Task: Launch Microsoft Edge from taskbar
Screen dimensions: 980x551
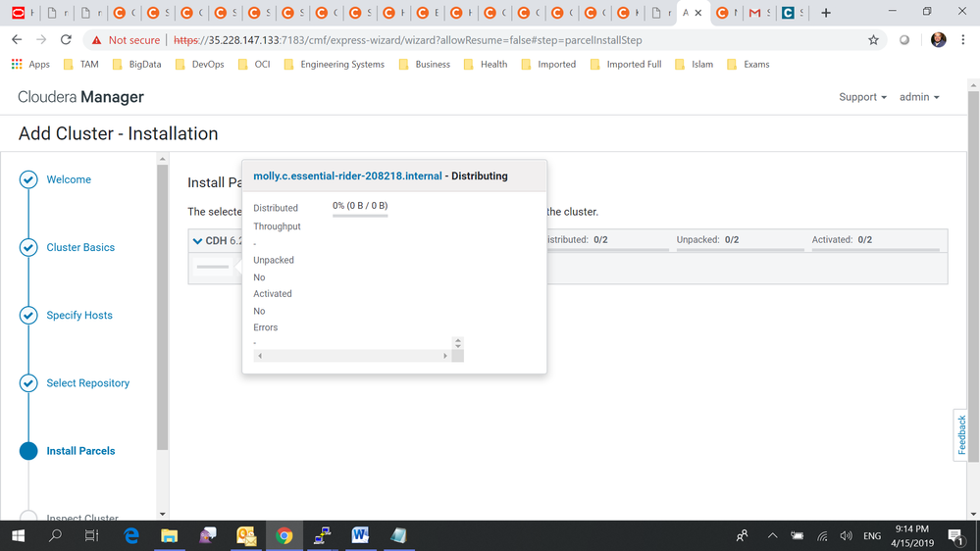Action: click(x=131, y=535)
